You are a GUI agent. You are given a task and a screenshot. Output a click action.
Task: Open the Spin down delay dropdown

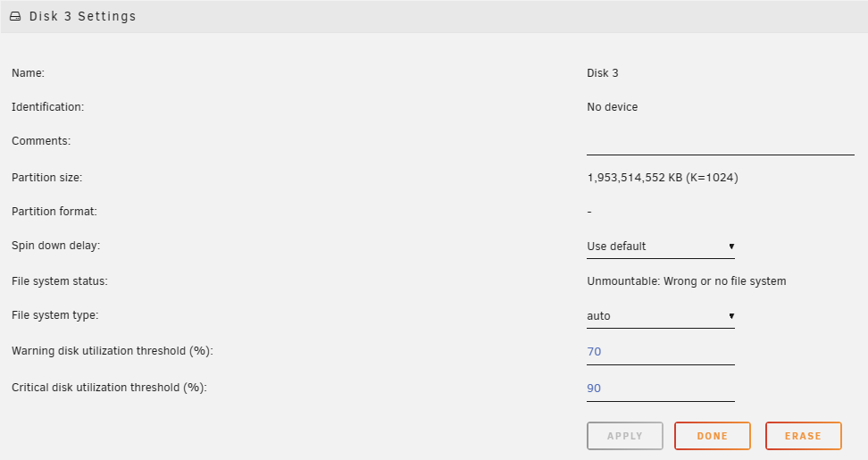pyautogui.click(x=661, y=247)
